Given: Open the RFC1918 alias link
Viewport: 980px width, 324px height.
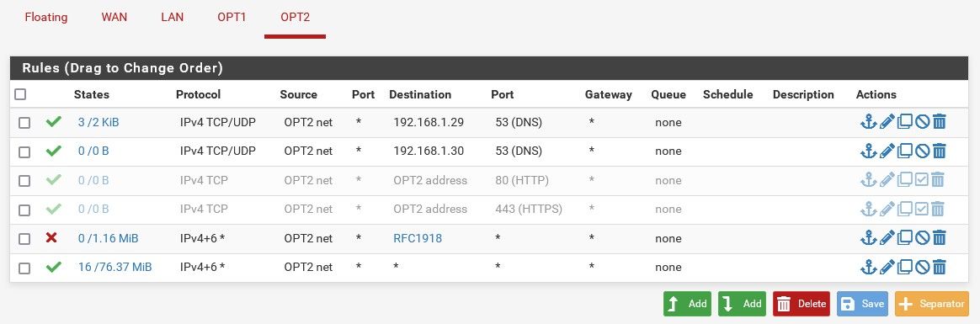Looking at the screenshot, I should (418, 238).
